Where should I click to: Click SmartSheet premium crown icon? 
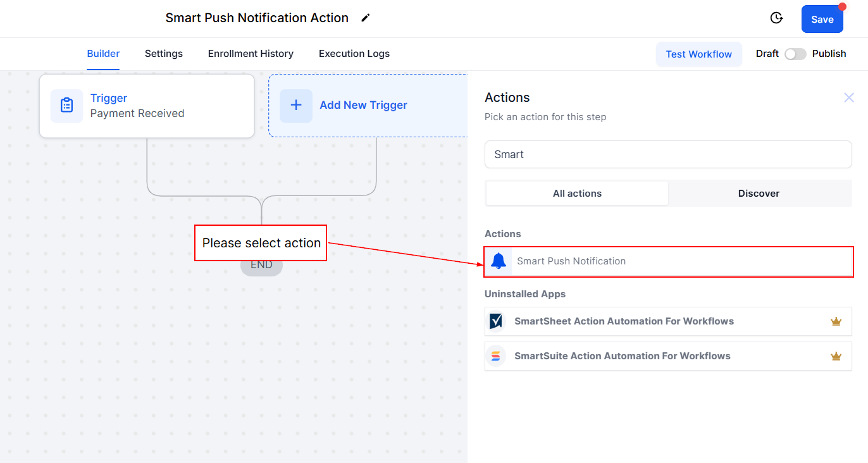(x=836, y=321)
